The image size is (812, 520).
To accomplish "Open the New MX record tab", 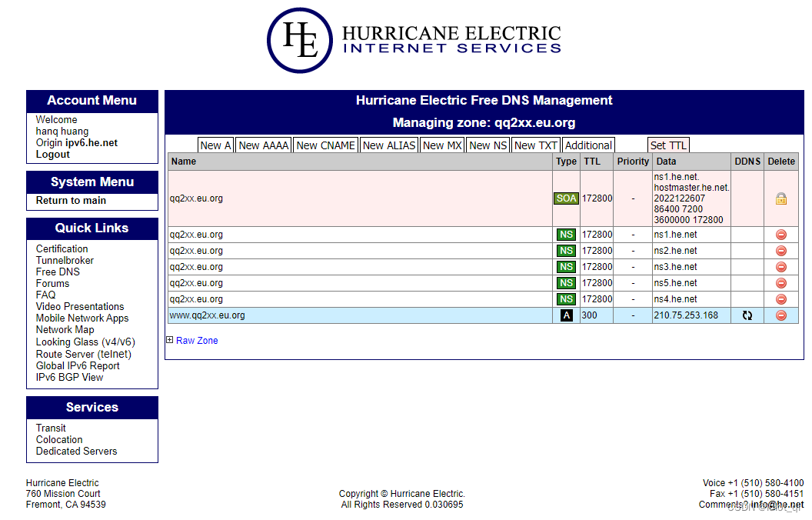I will point(442,145).
